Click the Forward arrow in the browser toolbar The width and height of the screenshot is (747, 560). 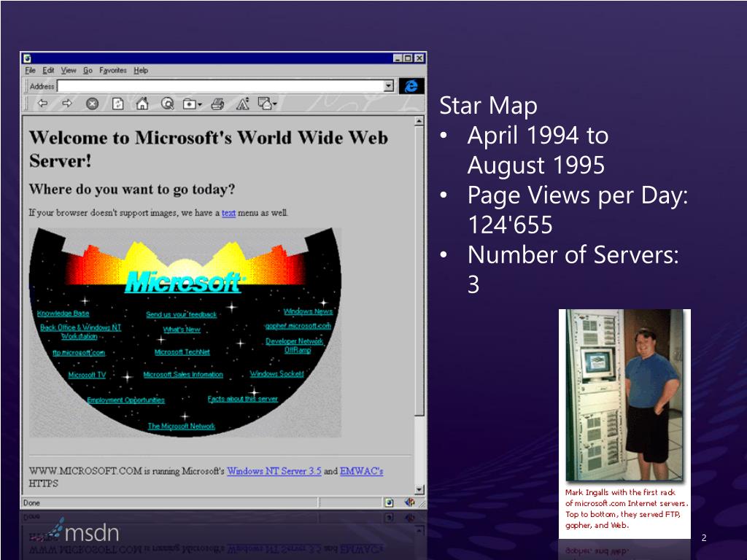67,104
